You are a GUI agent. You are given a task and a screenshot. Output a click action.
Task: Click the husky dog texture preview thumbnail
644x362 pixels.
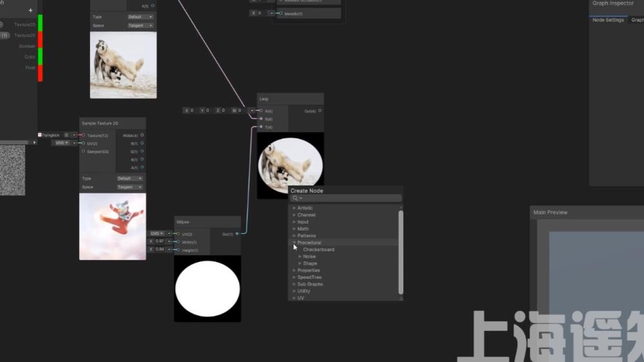123,65
